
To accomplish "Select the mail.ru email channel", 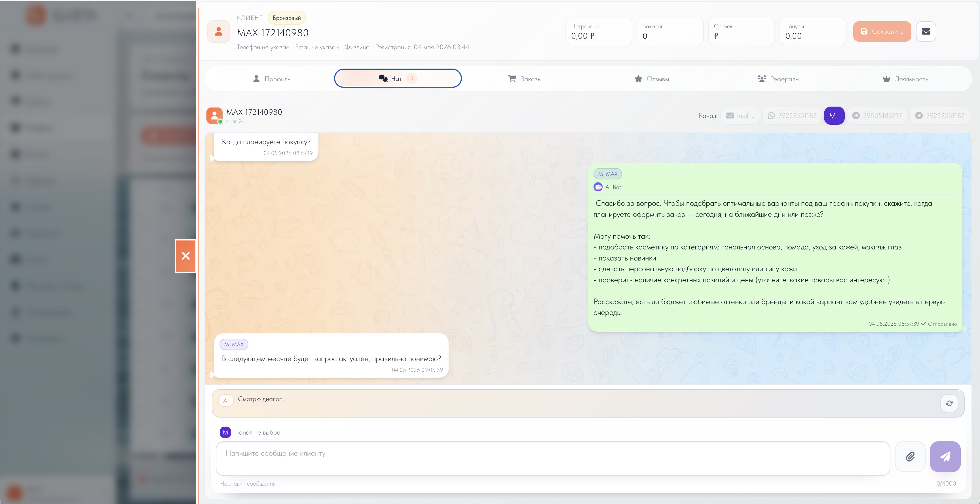I will 740,116.
